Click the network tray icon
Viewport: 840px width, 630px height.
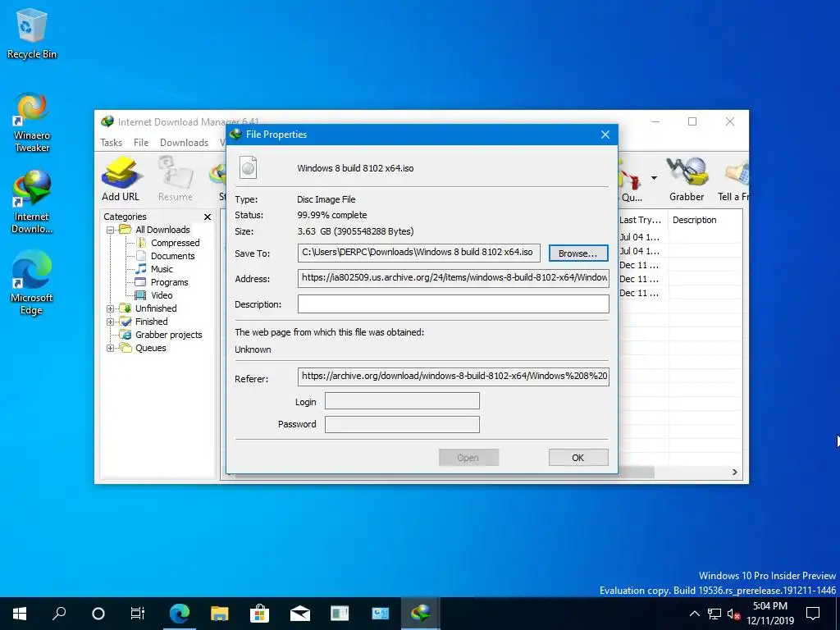tap(714, 614)
